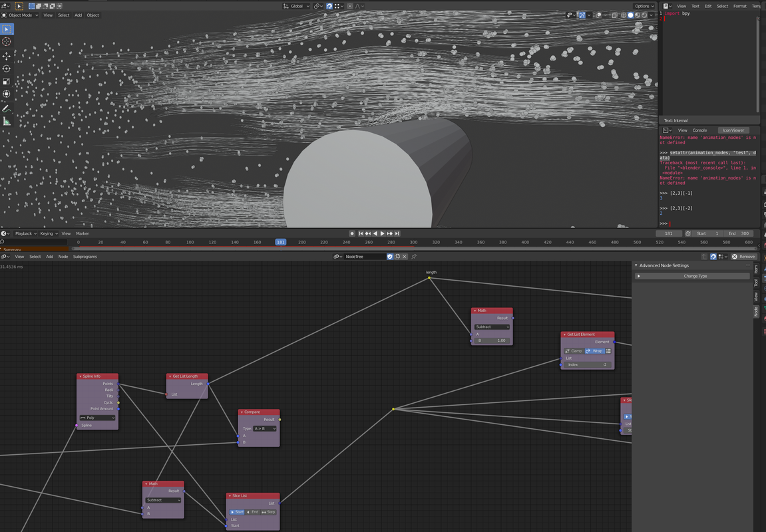
Task: Pin the node tree with the pin icon
Action: click(x=414, y=256)
